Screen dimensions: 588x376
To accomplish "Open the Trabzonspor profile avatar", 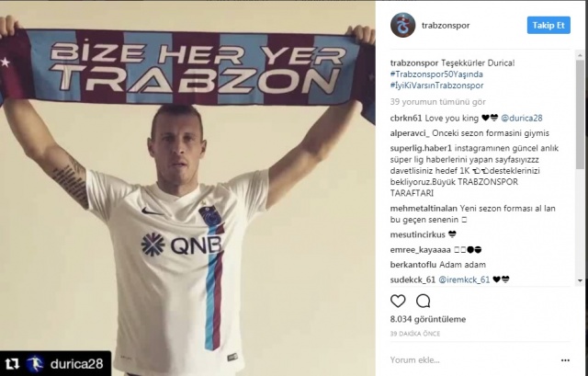I will [x=402, y=25].
